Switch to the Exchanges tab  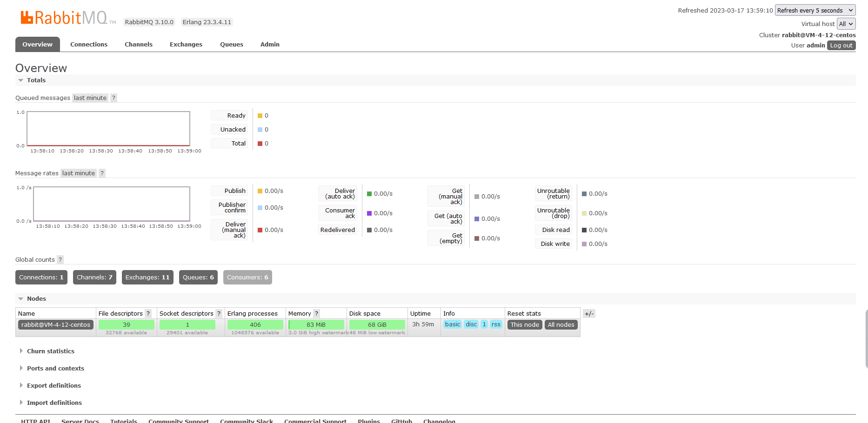point(186,44)
